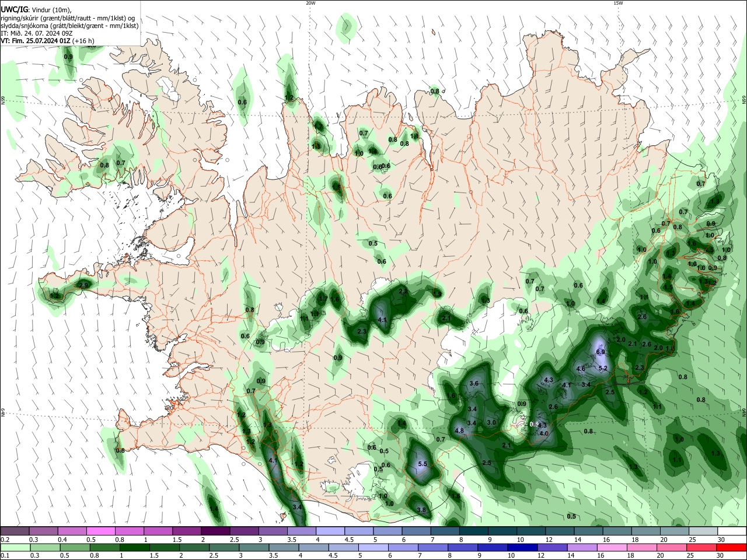This screenshot has width=747, height=560.
Task: Select the 0.4 number label under upper scale
Action: point(62,540)
